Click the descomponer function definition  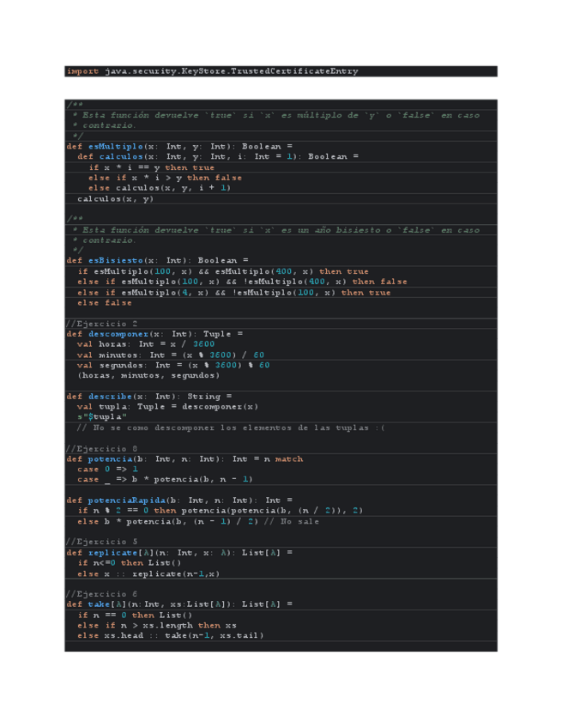[154, 334]
